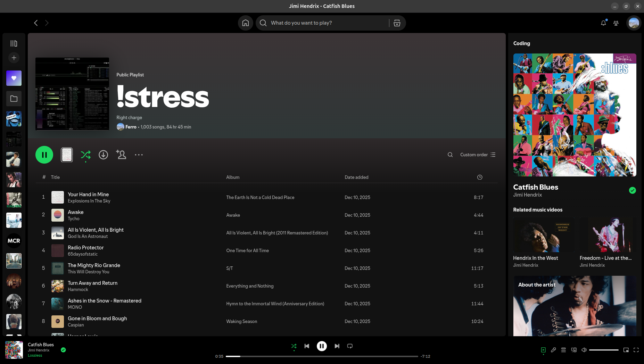This screenshot has height=364, width=644.
Task: Open the Custom order sort dropdown
Action: pyautogui.click(x=478, y=155)
